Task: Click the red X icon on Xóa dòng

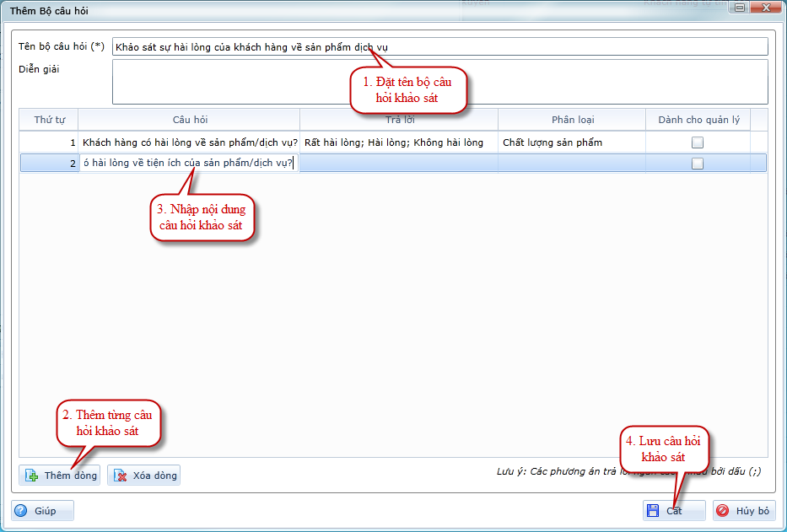Action: pyautogui.click(x=120, y=476)
